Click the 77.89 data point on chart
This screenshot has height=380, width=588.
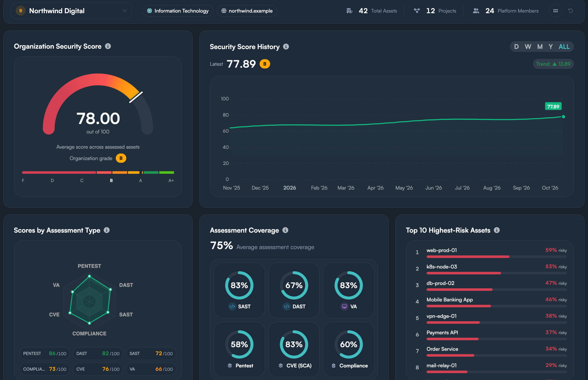pyautogui.click(x=563, y=117)
